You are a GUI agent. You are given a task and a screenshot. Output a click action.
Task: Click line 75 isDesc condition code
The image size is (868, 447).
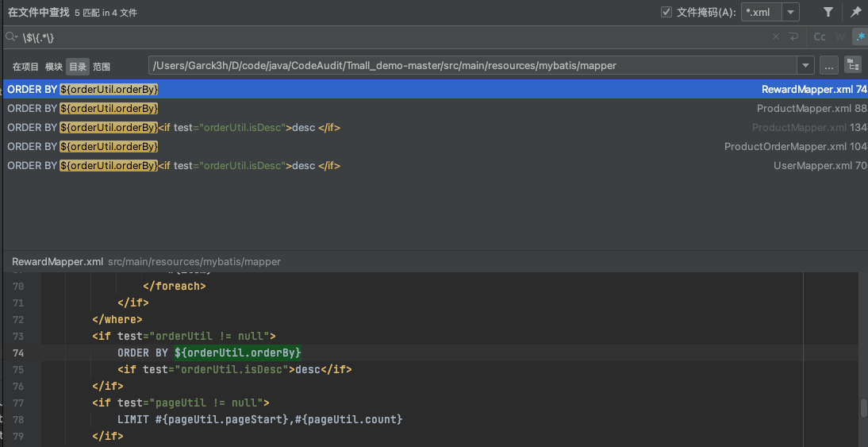click(234, 369)
